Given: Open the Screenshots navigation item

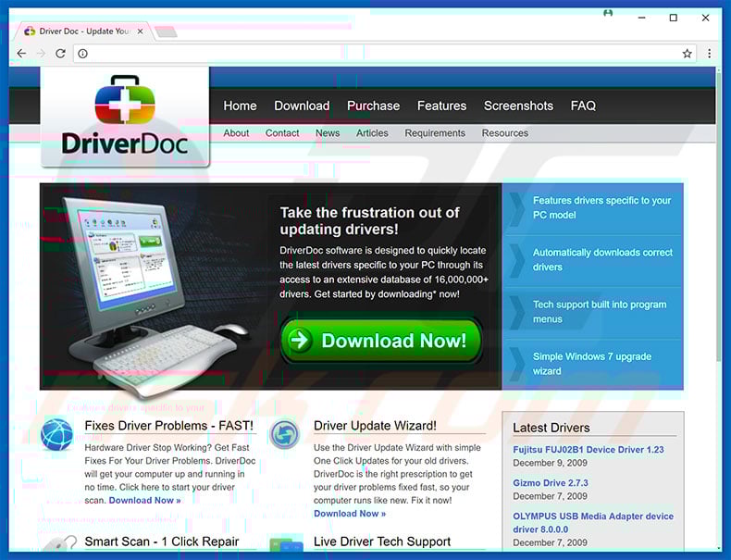Looking at the screenshot, I should click(518, 106).
